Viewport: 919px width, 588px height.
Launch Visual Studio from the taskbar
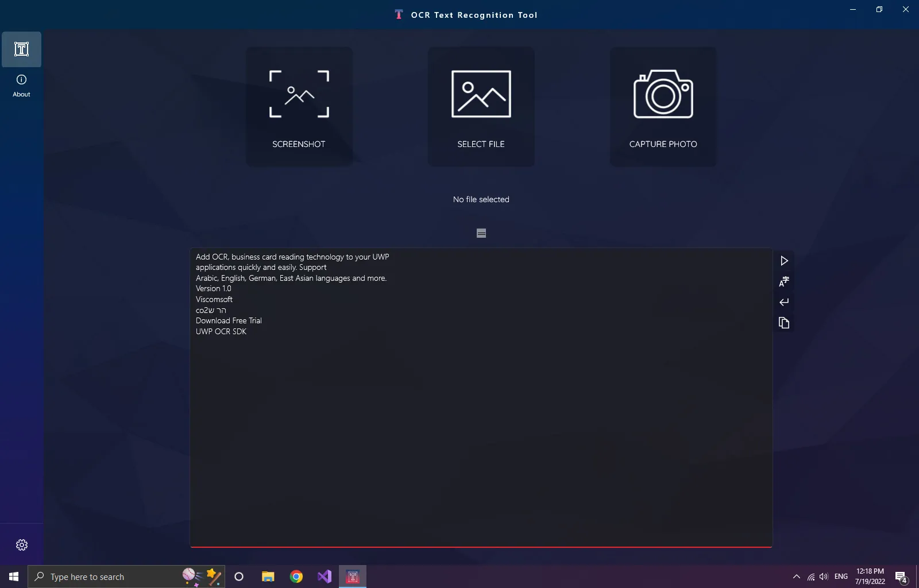(325, 577)
